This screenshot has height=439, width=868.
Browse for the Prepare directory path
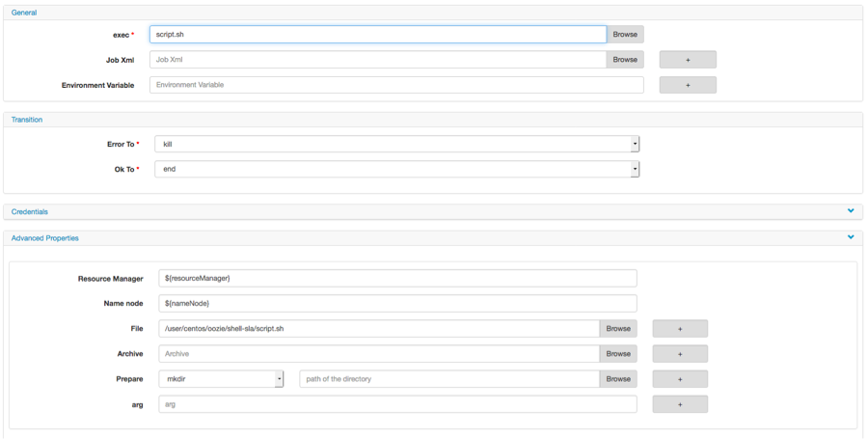618,379
